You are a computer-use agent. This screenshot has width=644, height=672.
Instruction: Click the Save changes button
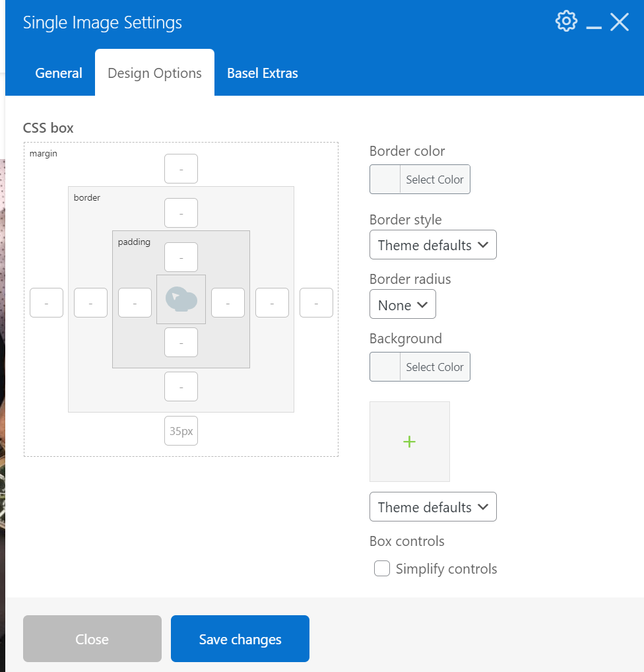(x=240, y=638)
